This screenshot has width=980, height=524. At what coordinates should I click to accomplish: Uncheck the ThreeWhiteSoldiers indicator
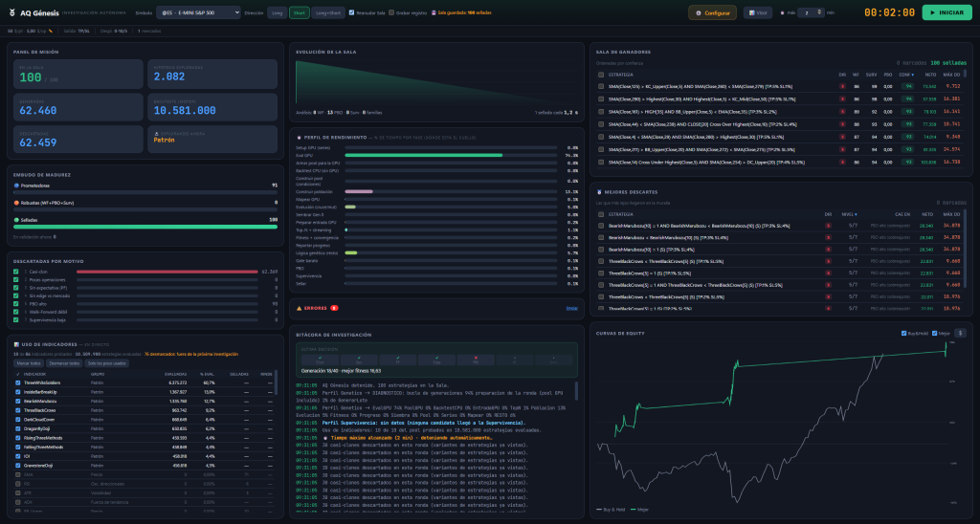(x=17, y=382)
